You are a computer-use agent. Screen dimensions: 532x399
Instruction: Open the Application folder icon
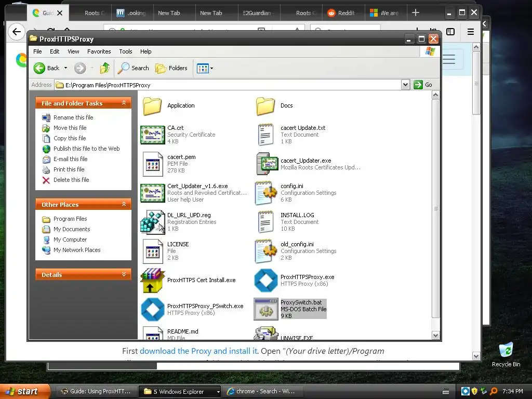pyautogui.click(x=152, y=106)
